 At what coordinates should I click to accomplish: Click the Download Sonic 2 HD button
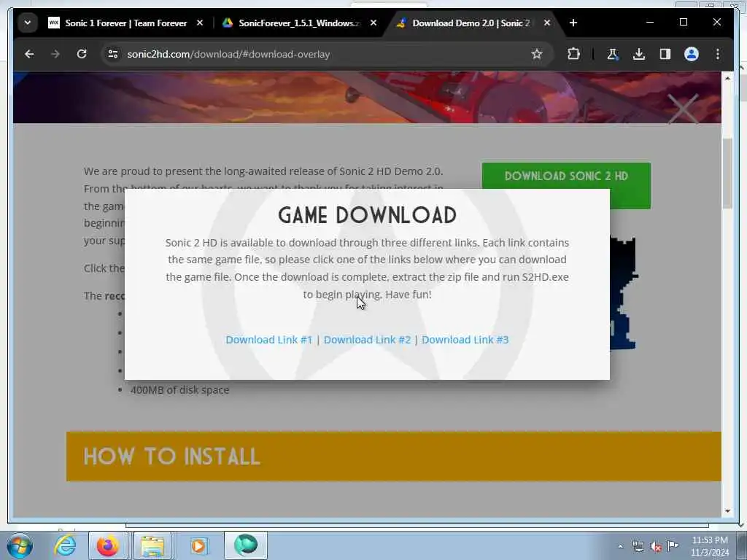(x=566, y=176)
